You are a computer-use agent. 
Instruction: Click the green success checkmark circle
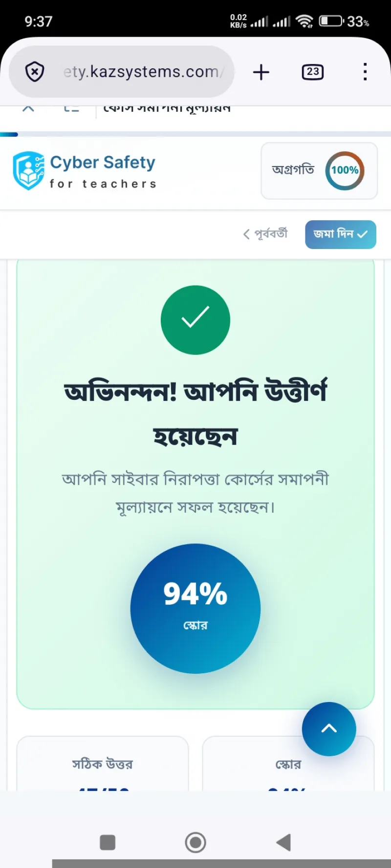coord(195,320)
